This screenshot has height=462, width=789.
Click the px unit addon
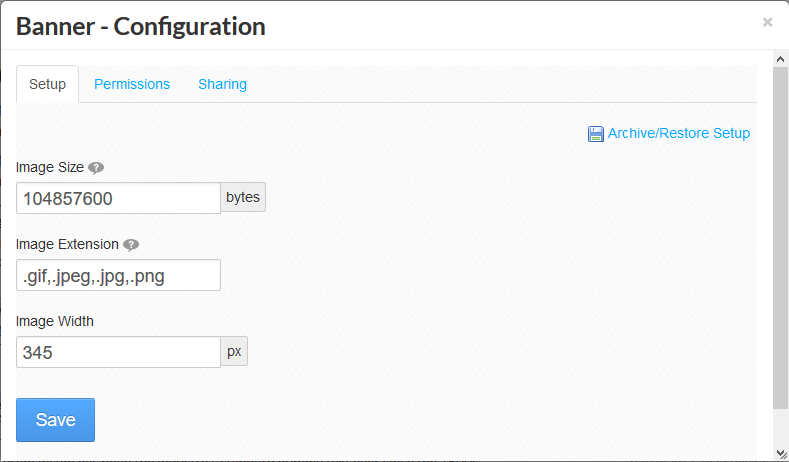point(234,352)
